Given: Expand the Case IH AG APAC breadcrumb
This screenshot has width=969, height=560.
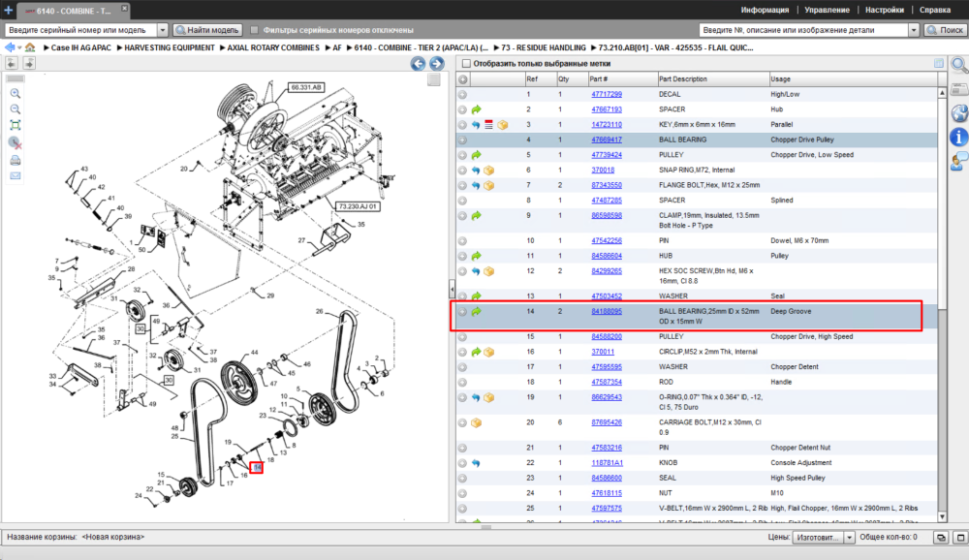Looking at the screenshot, I should 47,47.
